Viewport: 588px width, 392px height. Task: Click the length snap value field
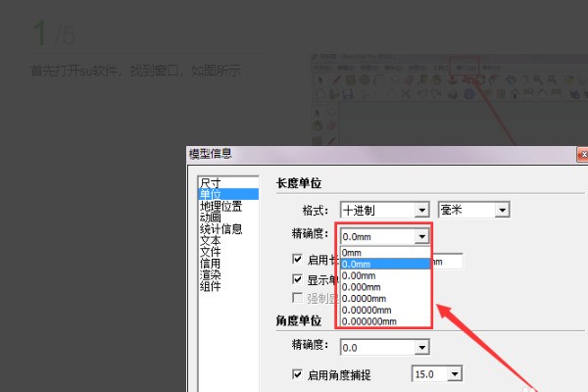pyautogui.click(x=447, y=262)
